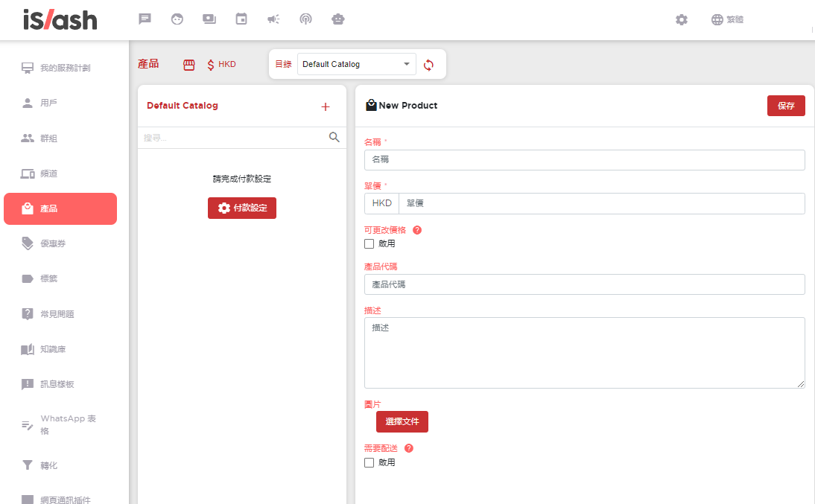Open the broadcast antenna icon
Screen dimensions: 815x504
[305, 19]
